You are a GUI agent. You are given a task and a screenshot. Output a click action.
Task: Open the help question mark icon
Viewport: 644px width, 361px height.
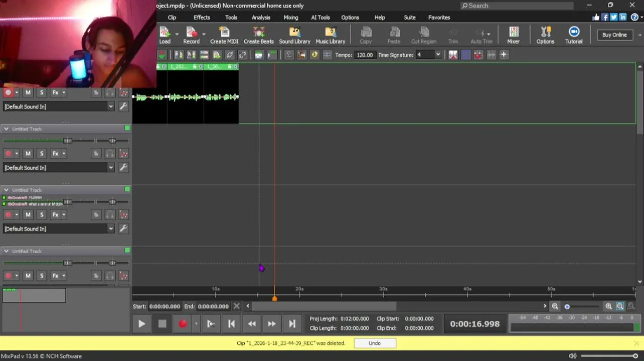click(x=634, y=17)
